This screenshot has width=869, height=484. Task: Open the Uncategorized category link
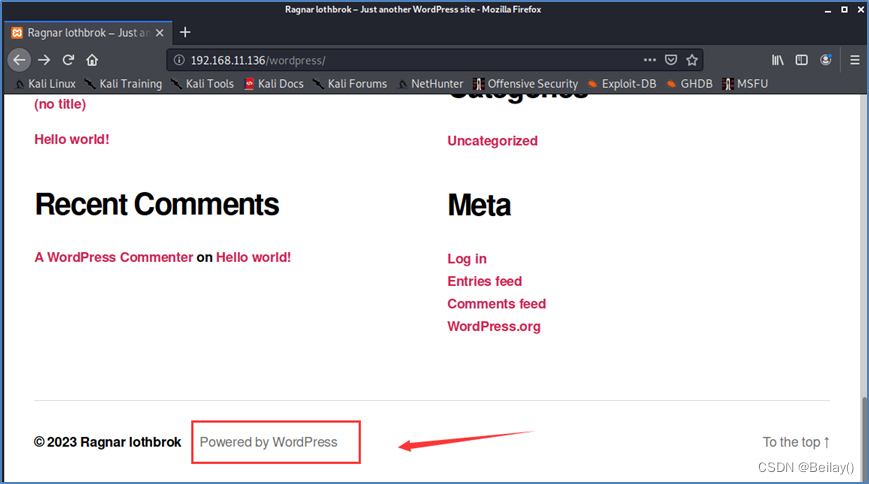point(493,141)
